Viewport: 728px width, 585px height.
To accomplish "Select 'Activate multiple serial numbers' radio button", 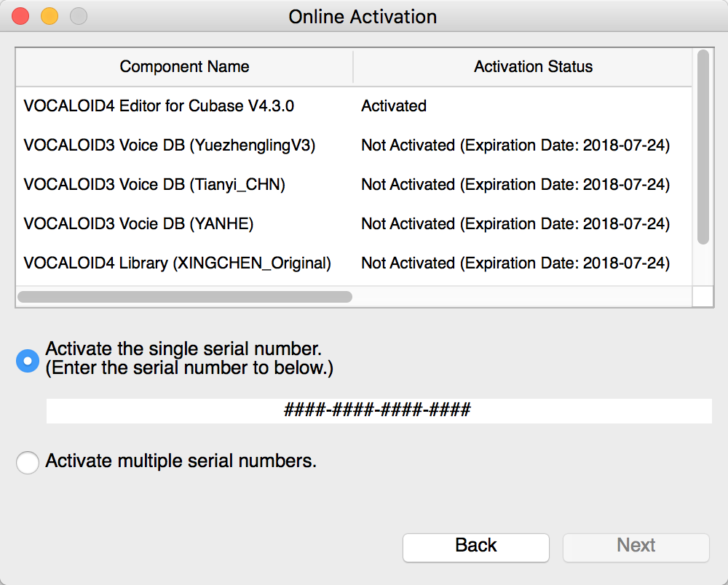I will pyautogui.click(x=28, y=463).
